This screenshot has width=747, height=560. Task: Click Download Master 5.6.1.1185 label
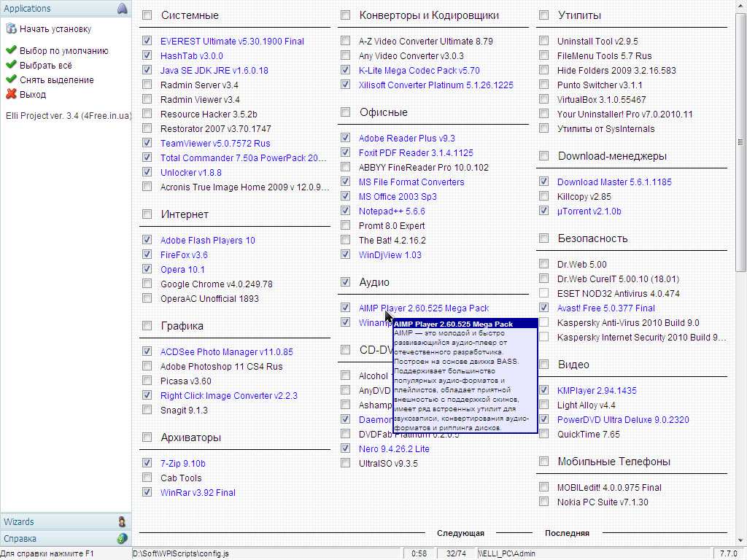(x=614, y=182)
